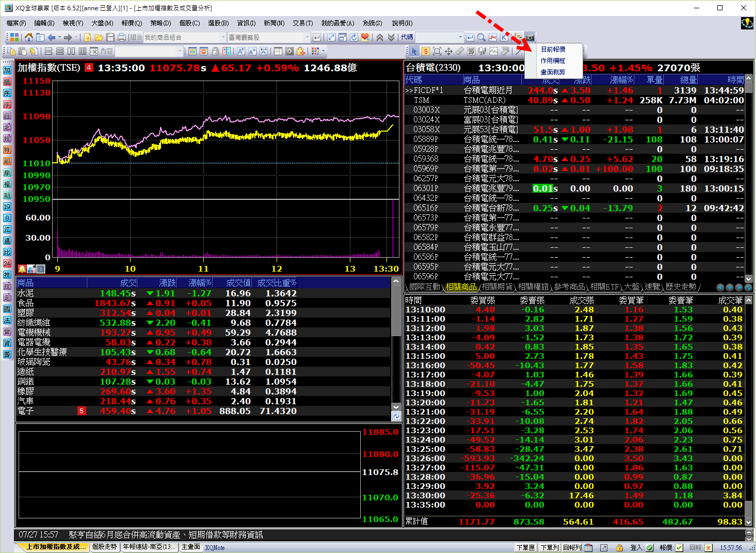Click the XQNote link in the bottom bar
Viewport: 756px width, 553px height.
tap(215, 548)
